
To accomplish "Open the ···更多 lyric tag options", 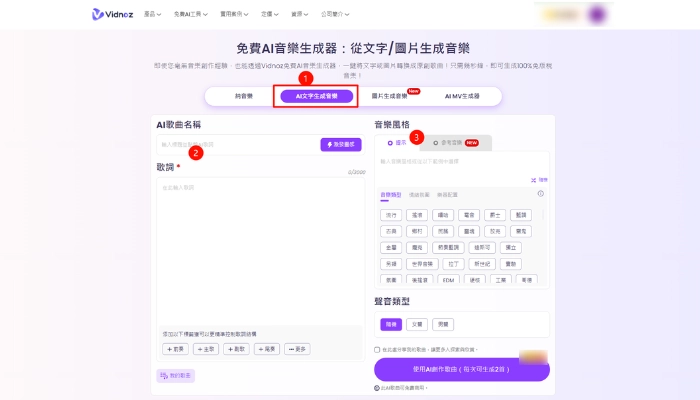I will 297,349.
